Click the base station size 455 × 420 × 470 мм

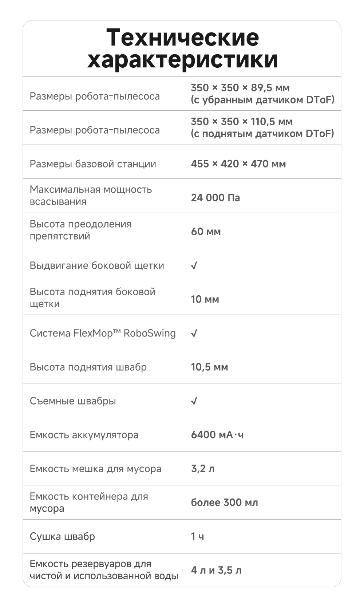[238, 164]
